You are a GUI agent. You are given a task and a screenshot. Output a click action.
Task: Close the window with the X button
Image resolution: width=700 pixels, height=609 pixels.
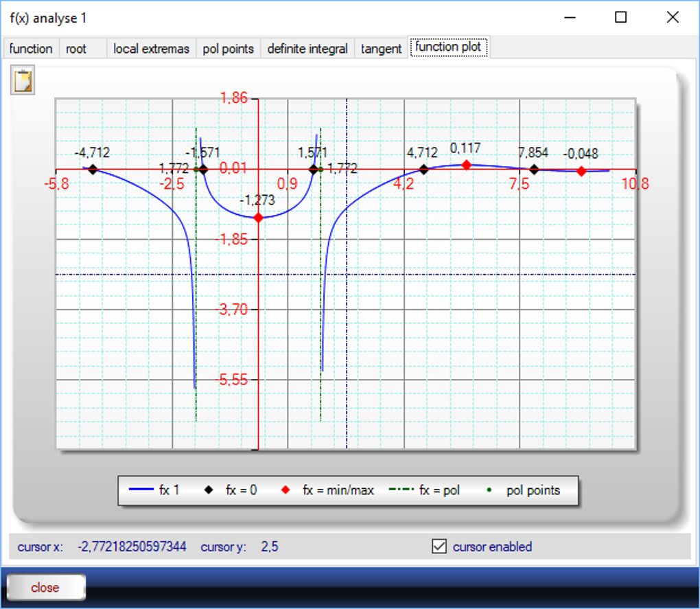point(673,17)
